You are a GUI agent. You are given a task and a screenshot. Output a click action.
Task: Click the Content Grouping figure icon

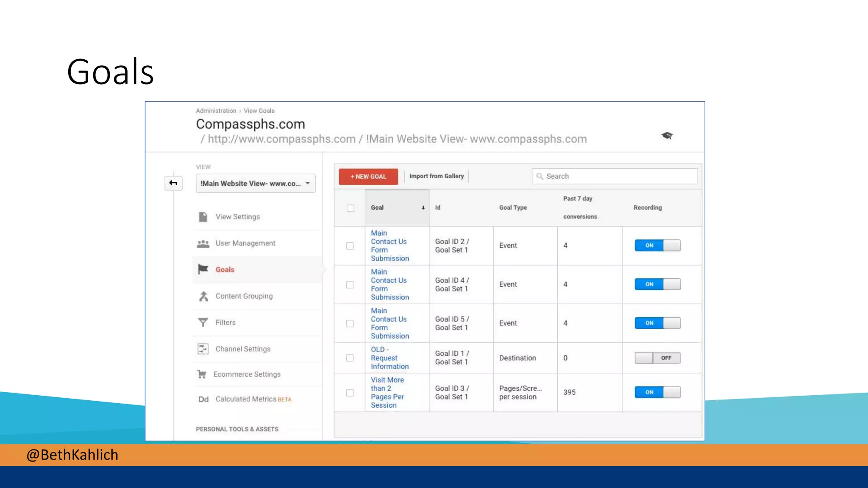tap(203, 296)
